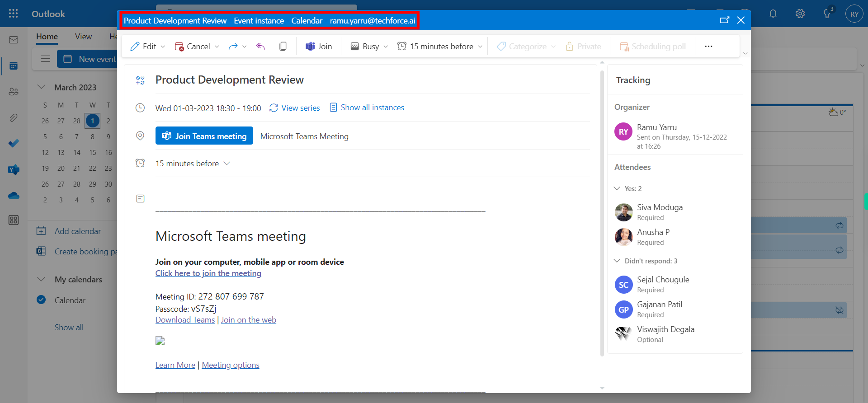Screen dimensions: 868x403
Task: Click Forward arrow in event toolbar
Action: point(233,46)
